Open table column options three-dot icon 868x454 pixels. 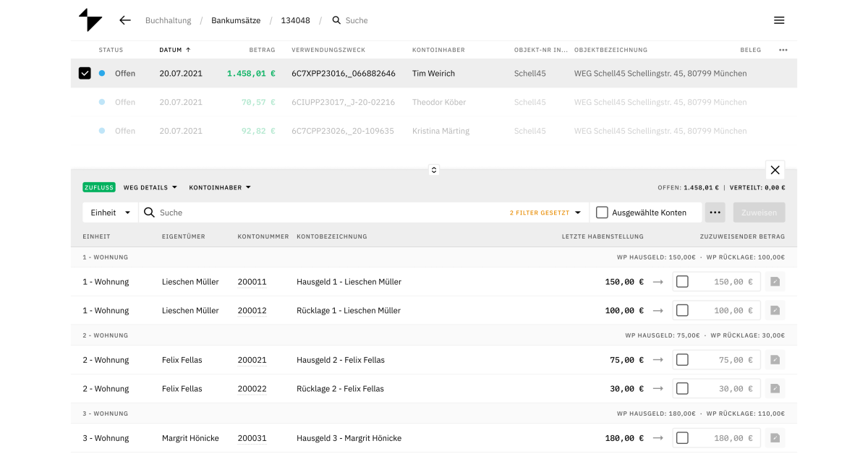pyautogui.click(x=783, y=50)
